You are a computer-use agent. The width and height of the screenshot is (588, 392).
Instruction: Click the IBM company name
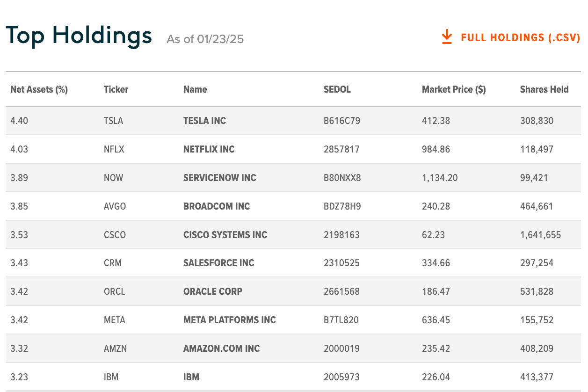191,377
